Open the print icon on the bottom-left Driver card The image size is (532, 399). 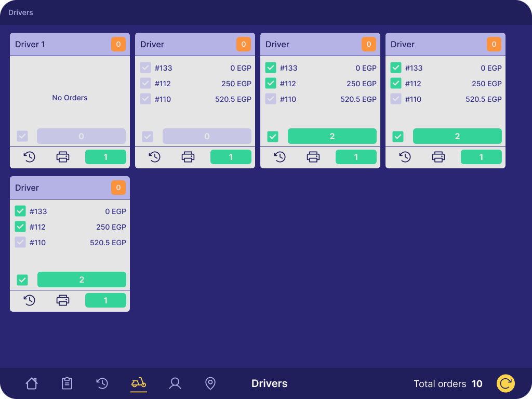tap(62, 300)
